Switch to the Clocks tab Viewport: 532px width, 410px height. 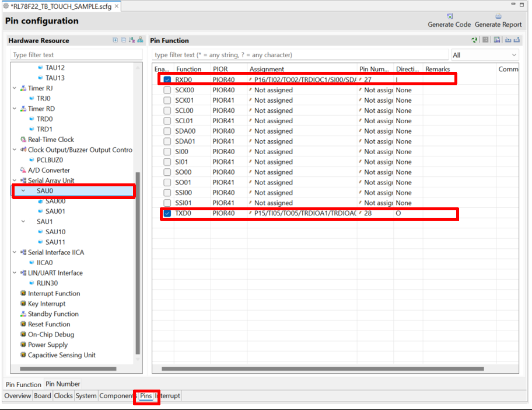click(63, 396)
